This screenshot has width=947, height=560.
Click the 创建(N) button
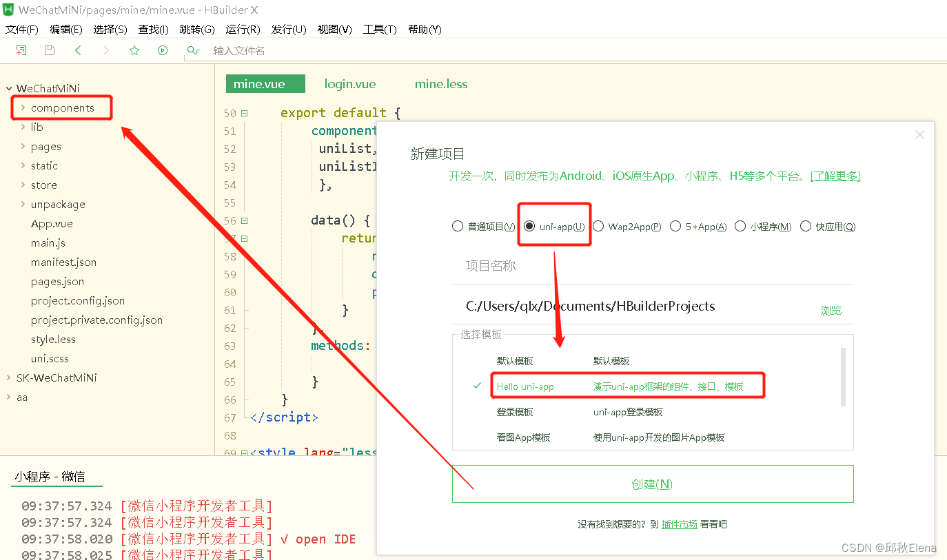(x=653, y=484)
